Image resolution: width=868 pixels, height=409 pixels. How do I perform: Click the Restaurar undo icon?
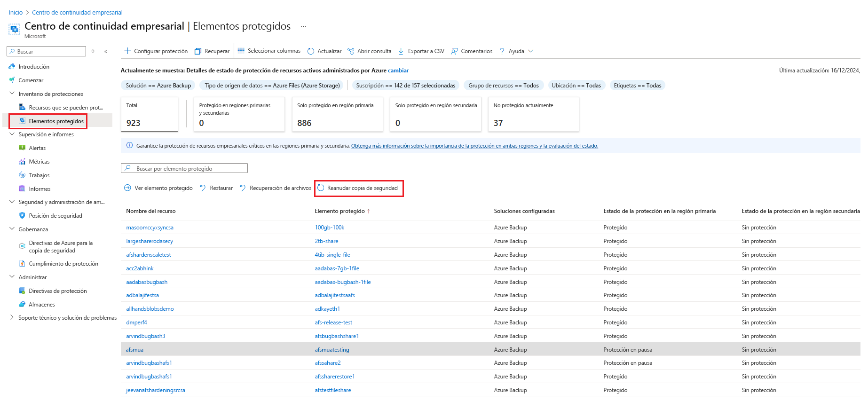coord(203,188)
